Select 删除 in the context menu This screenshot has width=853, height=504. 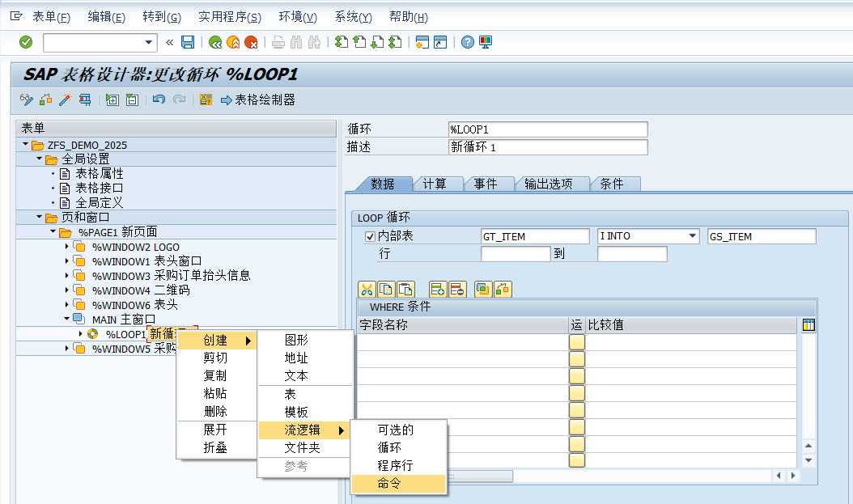(x=215, y=412)
